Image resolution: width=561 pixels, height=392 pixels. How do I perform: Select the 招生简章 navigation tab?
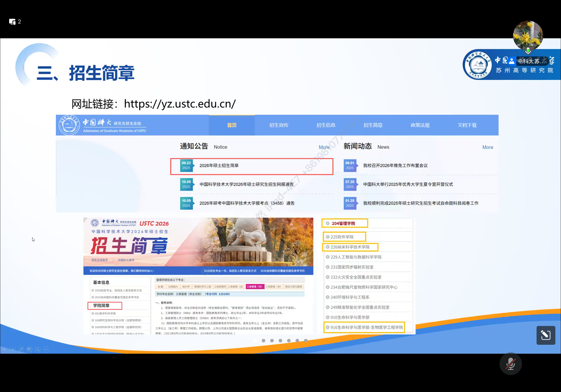click(373, 125)
